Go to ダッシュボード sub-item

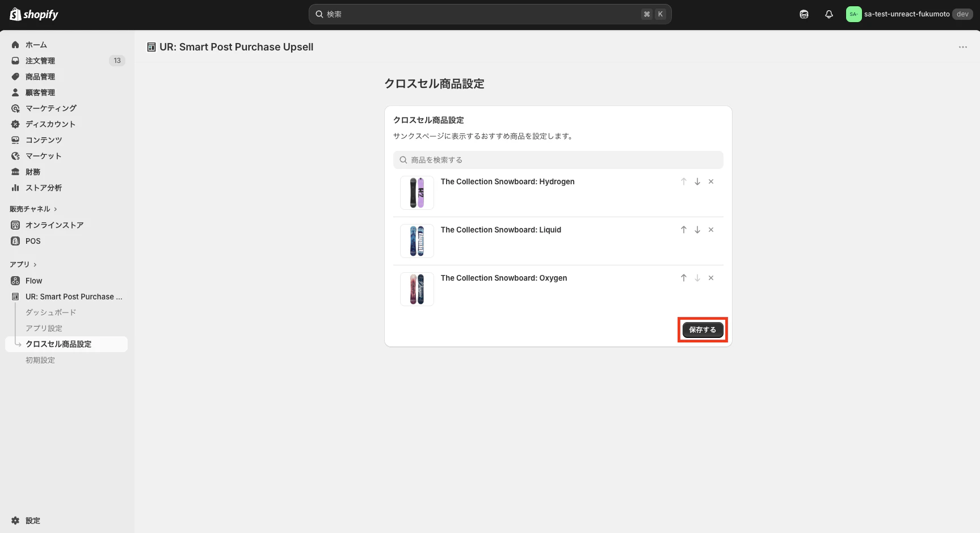(x=51, y=312)
